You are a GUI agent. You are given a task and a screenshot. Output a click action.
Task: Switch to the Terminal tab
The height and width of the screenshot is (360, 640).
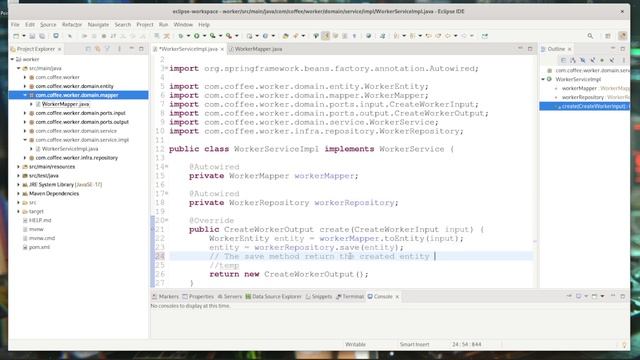[350, 296]
